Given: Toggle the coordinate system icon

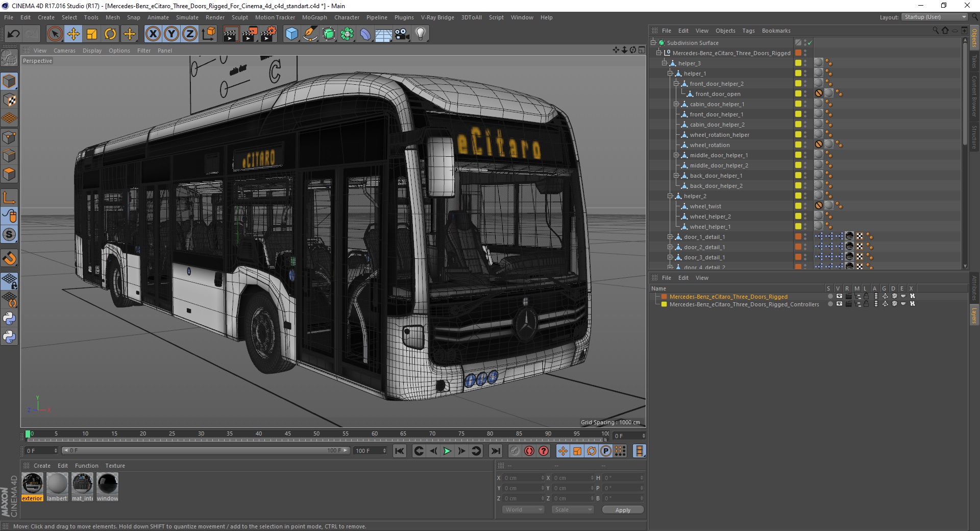Looking at the screenshot, I should pos(208,34).
